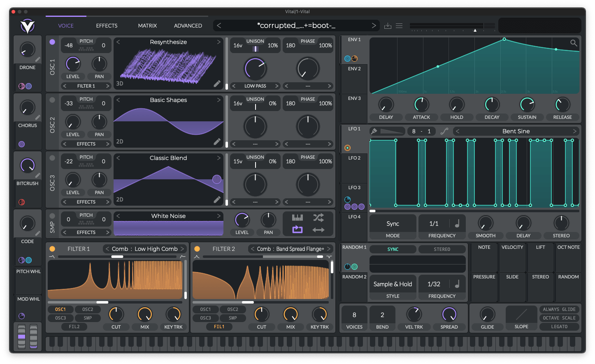
Task: Click the CODE macro edit pencil
Action: tap(37, 234)
